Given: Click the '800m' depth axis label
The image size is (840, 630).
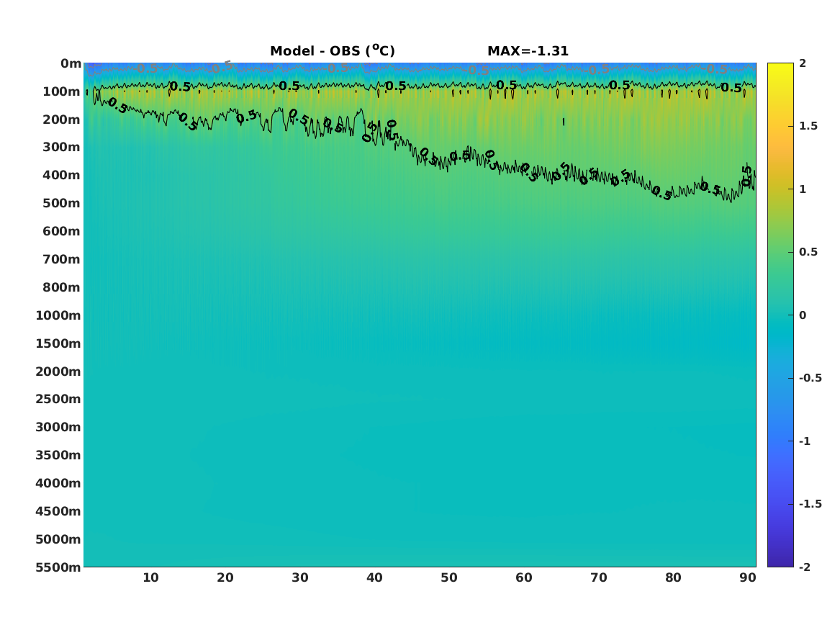Looking at the screenshot, I should pyautogui.click(x=62, y=288).
